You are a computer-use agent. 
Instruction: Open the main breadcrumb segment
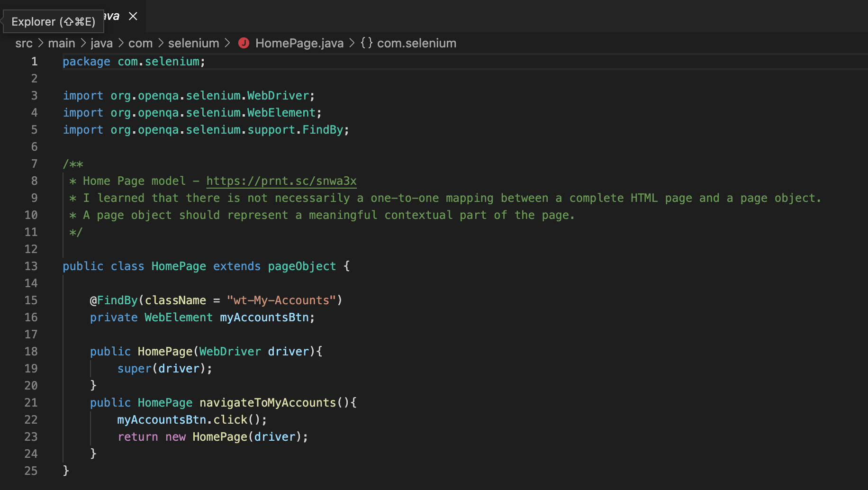62,43
